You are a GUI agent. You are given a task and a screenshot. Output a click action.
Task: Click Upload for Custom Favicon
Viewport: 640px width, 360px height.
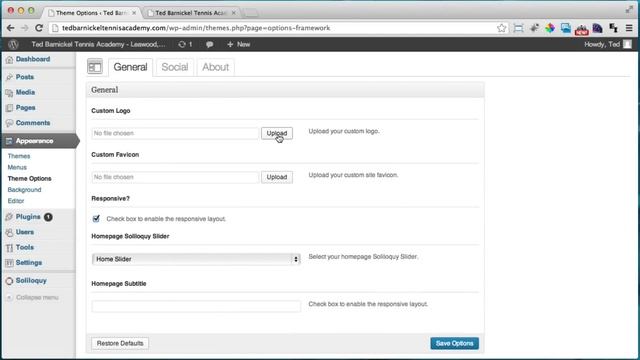277,177
